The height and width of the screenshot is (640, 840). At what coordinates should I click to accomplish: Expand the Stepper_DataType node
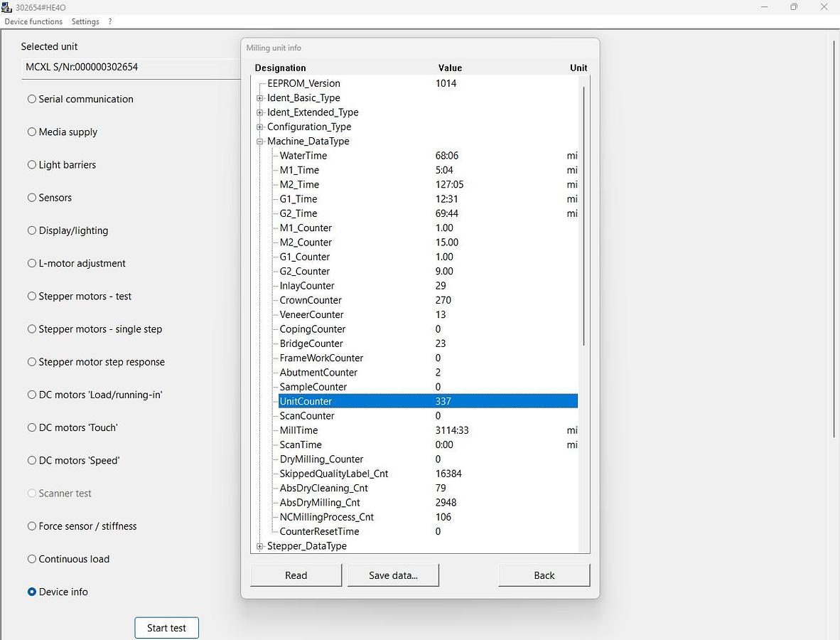coord(260,546)
